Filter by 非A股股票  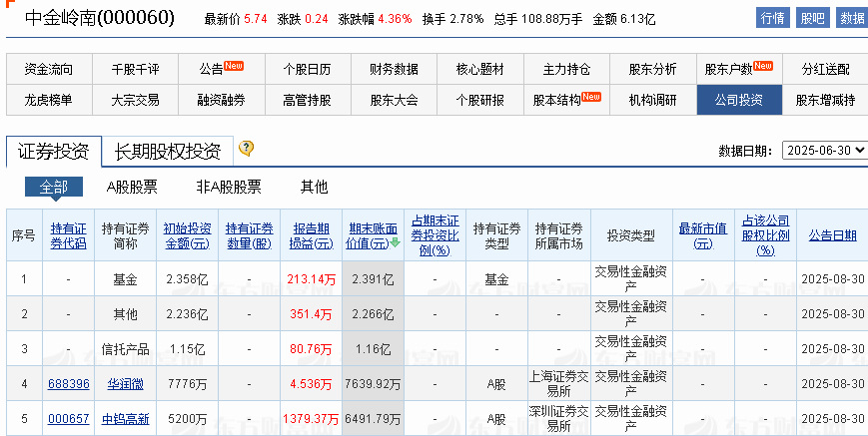tap(229, 187)
